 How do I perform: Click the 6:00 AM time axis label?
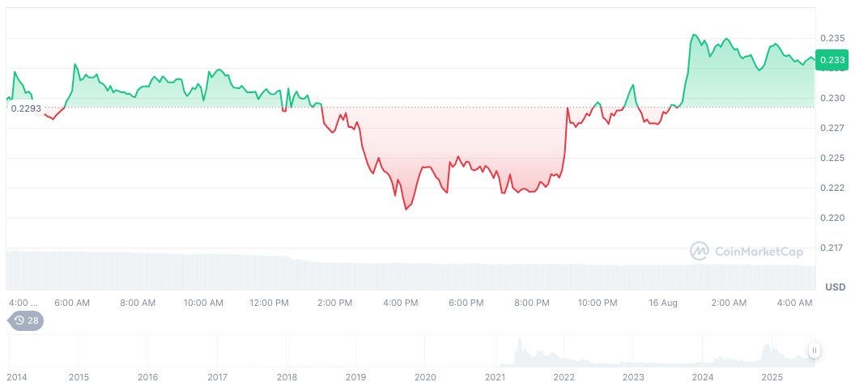[x=71, y=303]
